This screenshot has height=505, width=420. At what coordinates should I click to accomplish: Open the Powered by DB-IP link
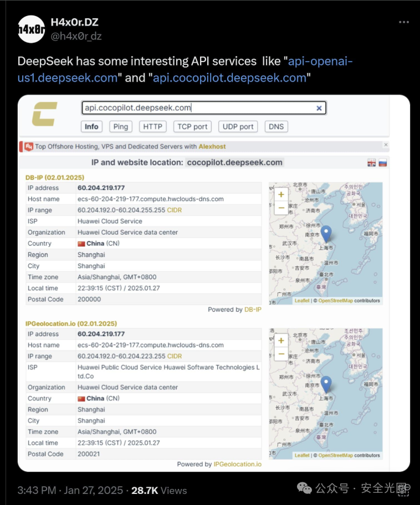pyautogui.click(x=253, y=310)
